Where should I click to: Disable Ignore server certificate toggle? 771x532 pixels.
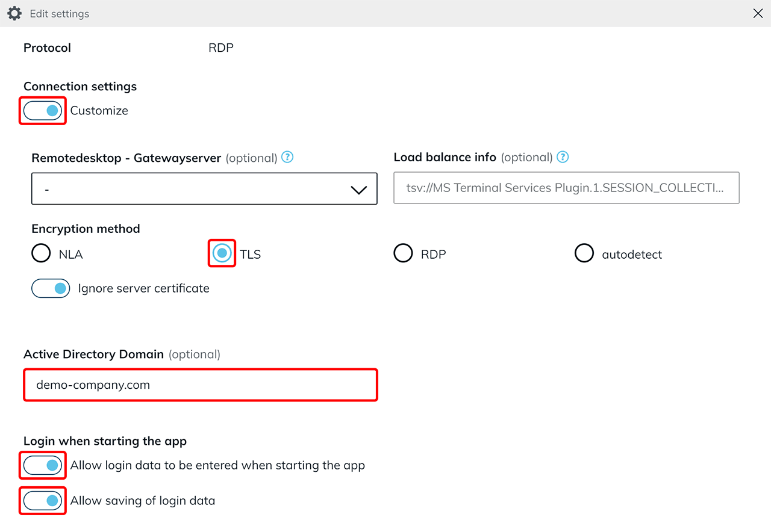(x=51, y=289)
